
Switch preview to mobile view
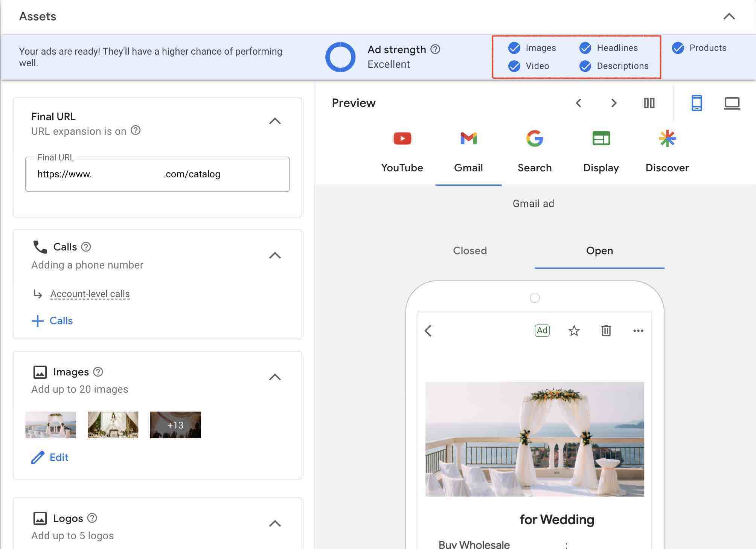pyautogui.click(x=697, y=103)
